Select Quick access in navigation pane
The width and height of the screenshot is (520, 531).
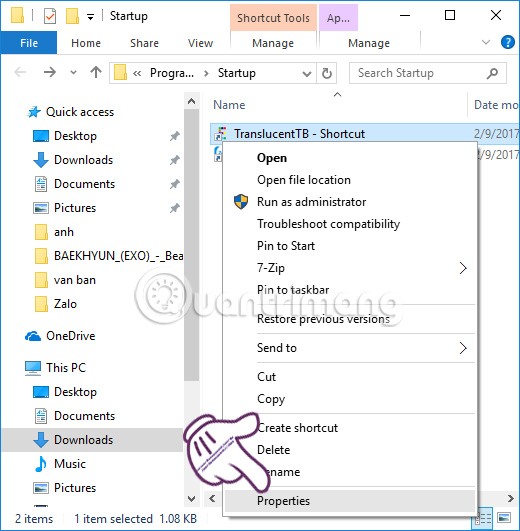coord(80,112)
